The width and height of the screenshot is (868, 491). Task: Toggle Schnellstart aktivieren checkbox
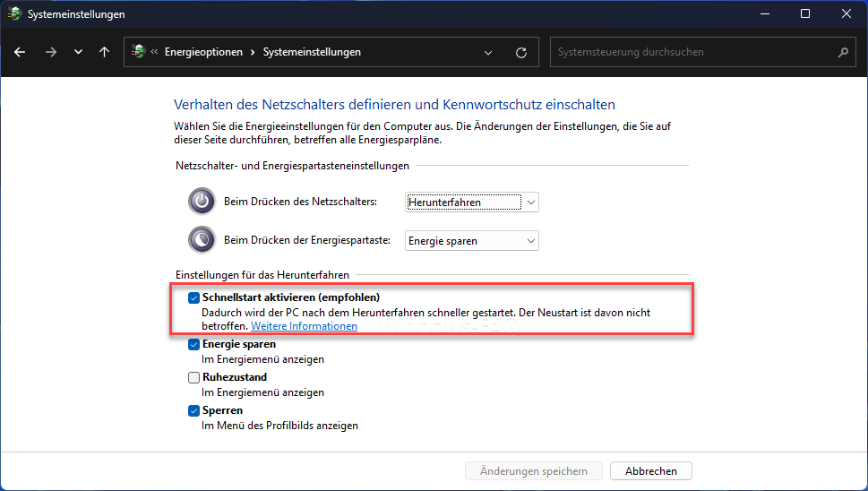193,297
